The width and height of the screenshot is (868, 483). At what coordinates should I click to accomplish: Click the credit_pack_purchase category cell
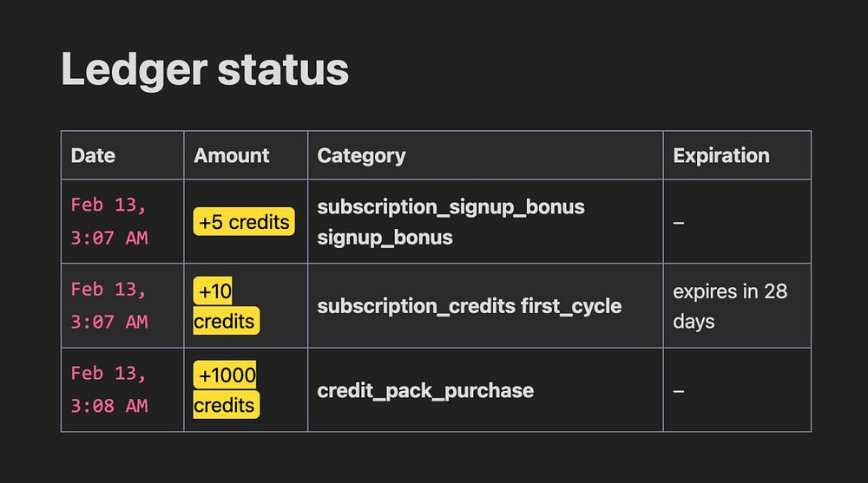pyautogui.click(x=425, y=390)
